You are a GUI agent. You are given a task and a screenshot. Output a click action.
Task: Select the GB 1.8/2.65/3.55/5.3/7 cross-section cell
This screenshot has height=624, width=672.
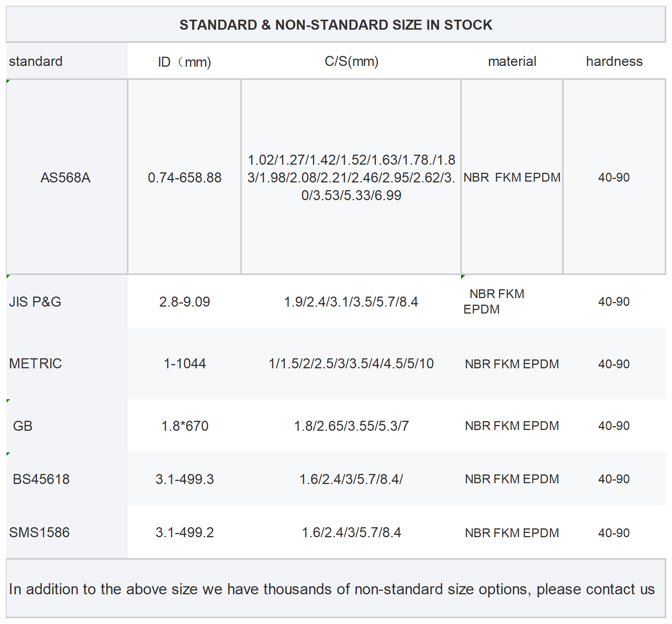point(351,426)
